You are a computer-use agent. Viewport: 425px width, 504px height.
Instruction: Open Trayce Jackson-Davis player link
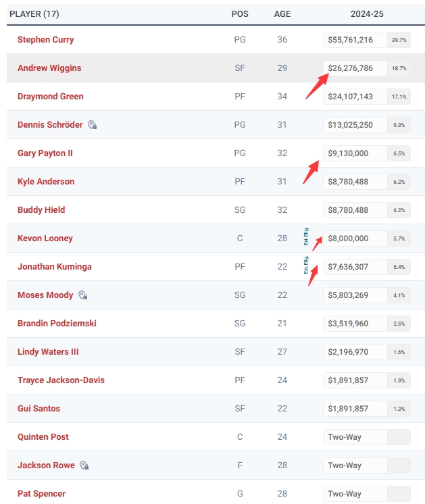click(x=61, y=380)
